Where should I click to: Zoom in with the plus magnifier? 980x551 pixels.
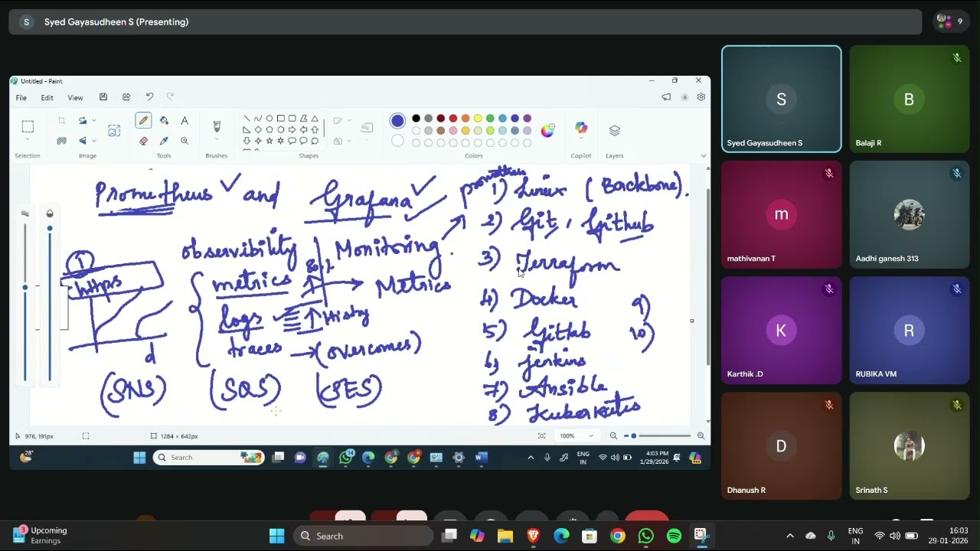coord(701,435)
